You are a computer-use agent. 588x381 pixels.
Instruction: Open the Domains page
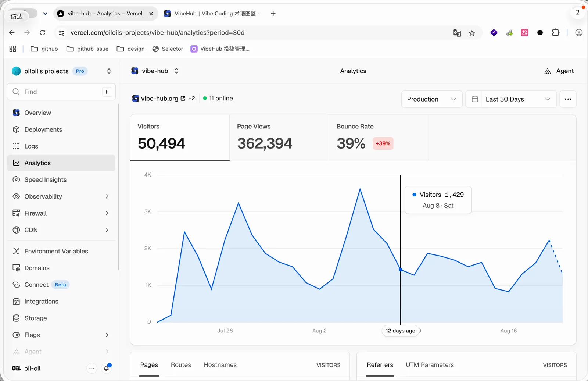[x=61, y=268]
